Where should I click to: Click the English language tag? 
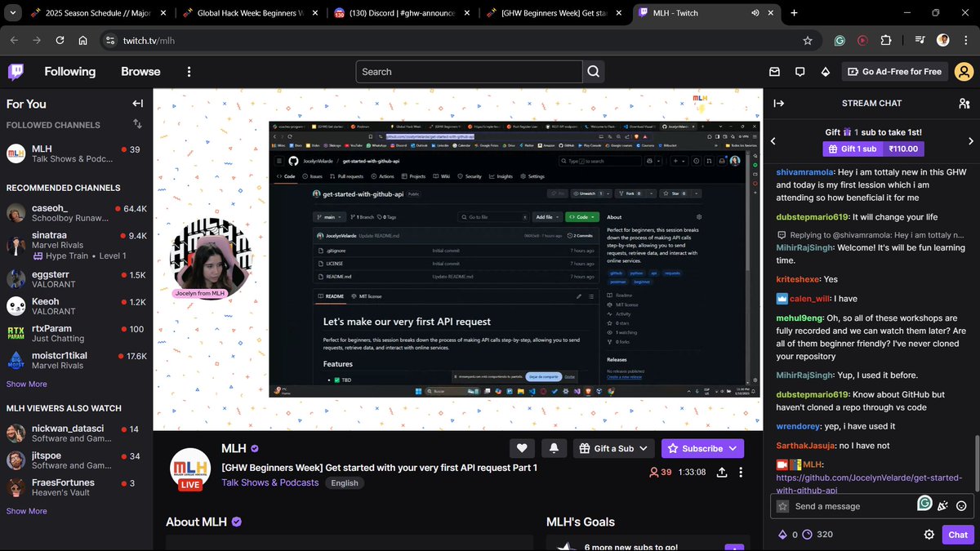(x=345, y=482)
